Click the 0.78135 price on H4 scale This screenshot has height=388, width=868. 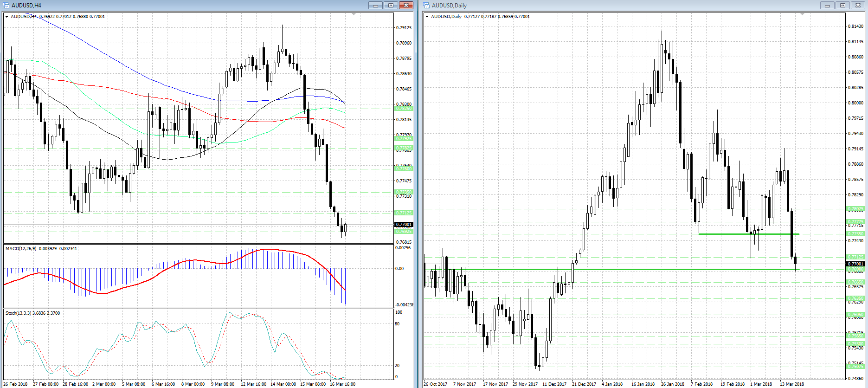click(404, 120)
